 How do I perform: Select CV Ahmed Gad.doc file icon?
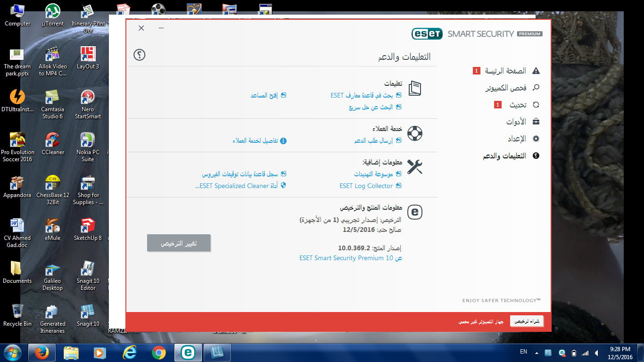[17, 233]
